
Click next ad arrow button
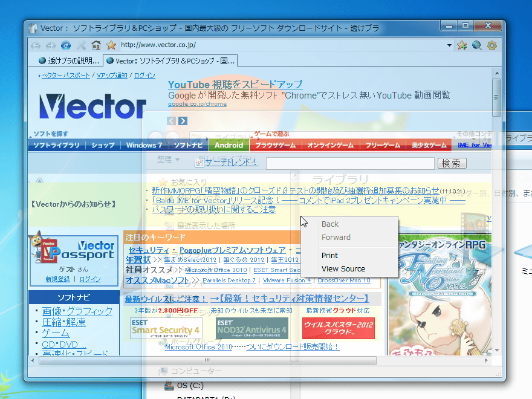coord(183,121)
